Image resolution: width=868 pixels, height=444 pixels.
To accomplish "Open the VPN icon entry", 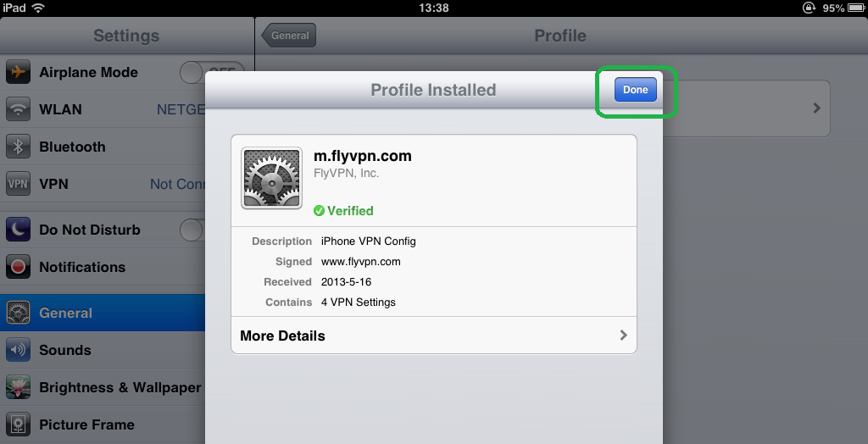I will coord(19,184).
